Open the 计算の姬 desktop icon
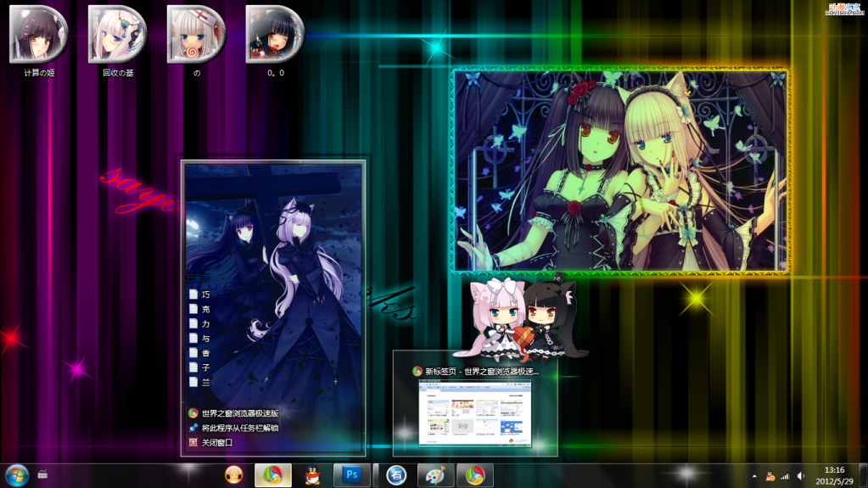Viewport: 868px width, 488px height. click(39, 35)
